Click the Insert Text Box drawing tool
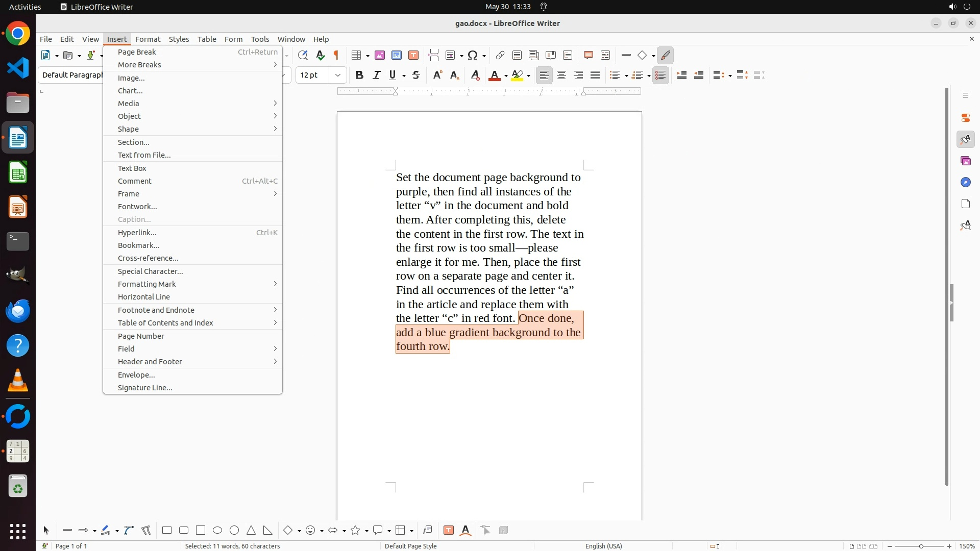 [449, 530]
